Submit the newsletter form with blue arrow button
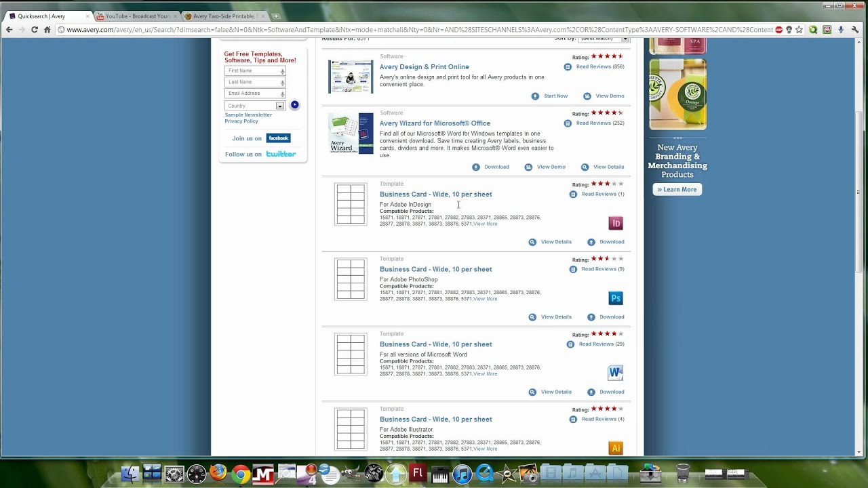 point(294,105)
